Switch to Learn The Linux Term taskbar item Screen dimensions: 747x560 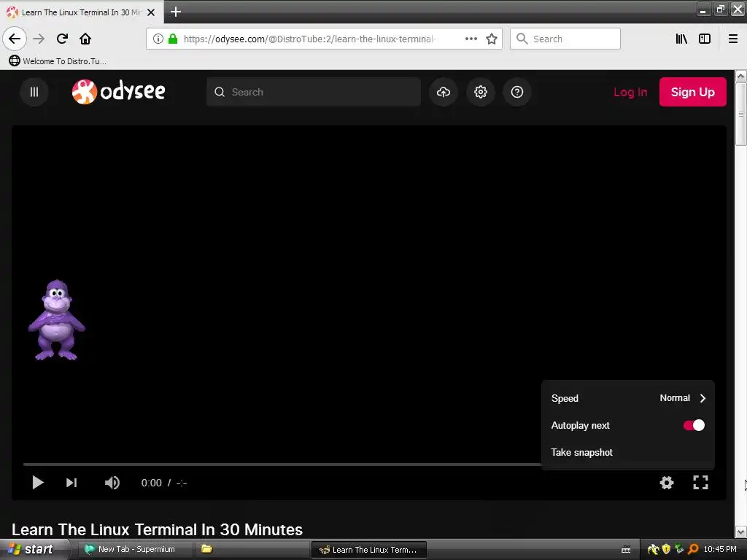tap(368, 550)
